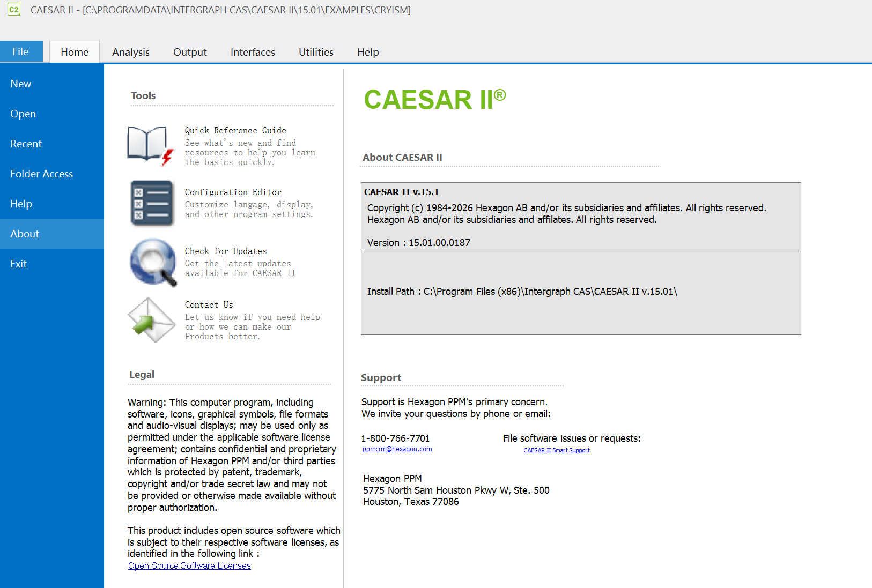Click the File software issues or requests text
This screenshot has height=588, width=872.
(572, 438)
